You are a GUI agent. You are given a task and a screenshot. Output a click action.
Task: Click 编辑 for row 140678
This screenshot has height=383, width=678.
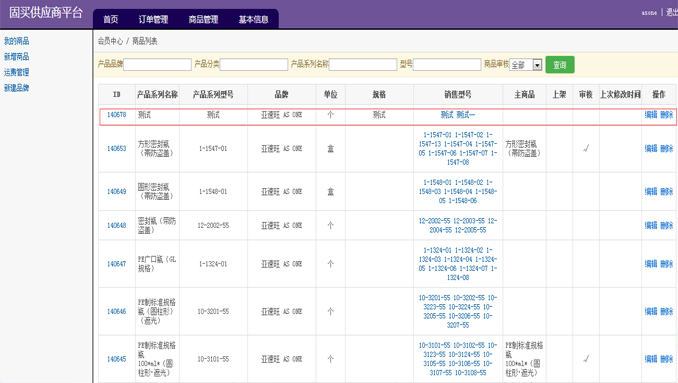pyautogui.click(x=651, y=115)
